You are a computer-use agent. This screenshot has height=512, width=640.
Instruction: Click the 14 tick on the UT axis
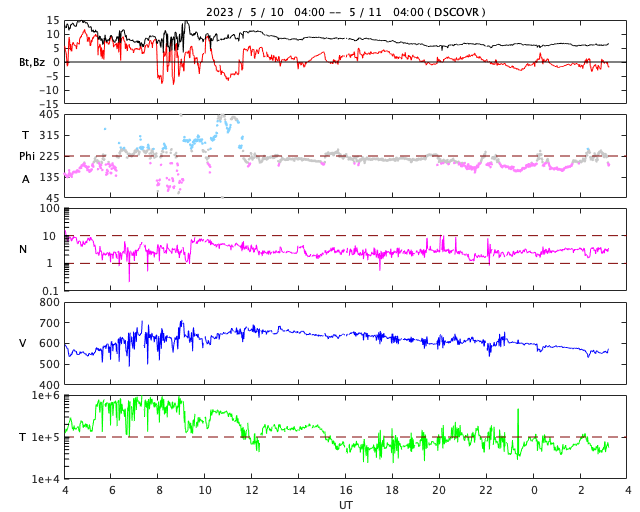[299, 490]
